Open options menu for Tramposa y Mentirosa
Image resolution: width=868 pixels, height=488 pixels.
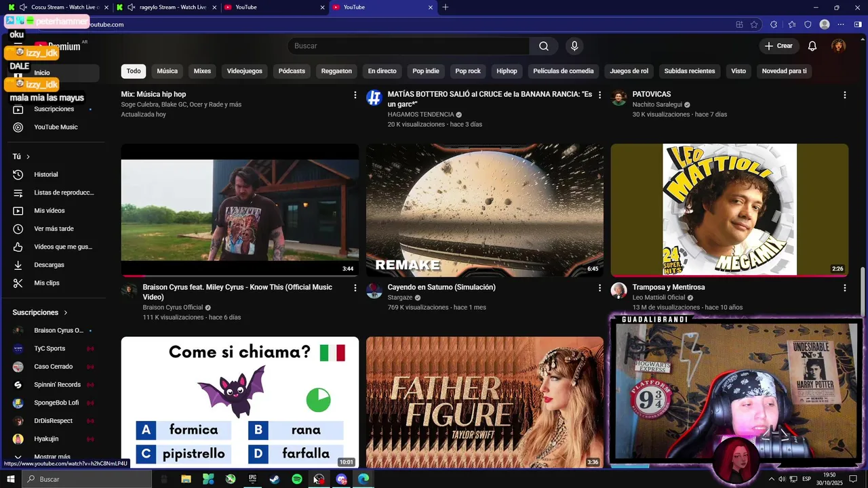pos(844,288)
